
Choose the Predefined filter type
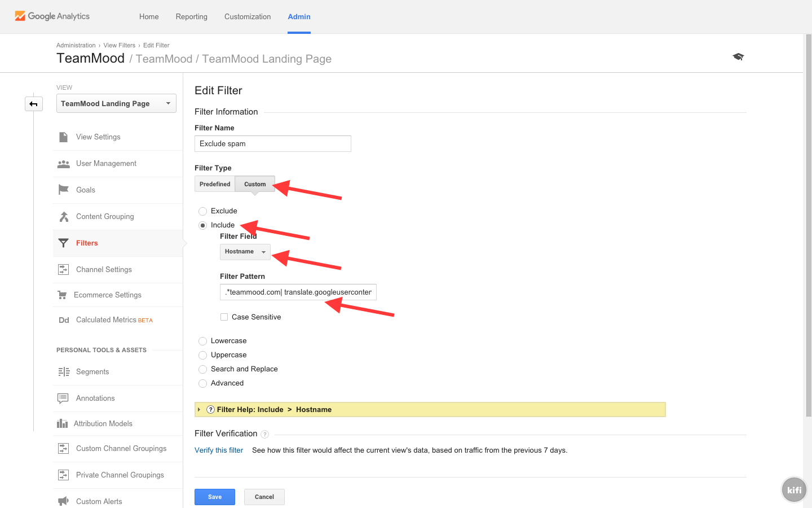pos(215,184)
